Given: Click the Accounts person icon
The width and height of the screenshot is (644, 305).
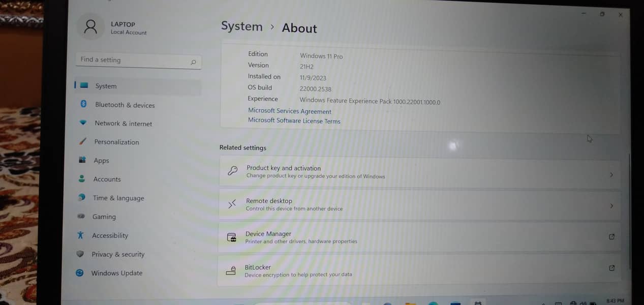Looking at the screenshot, I should [82, 179].
